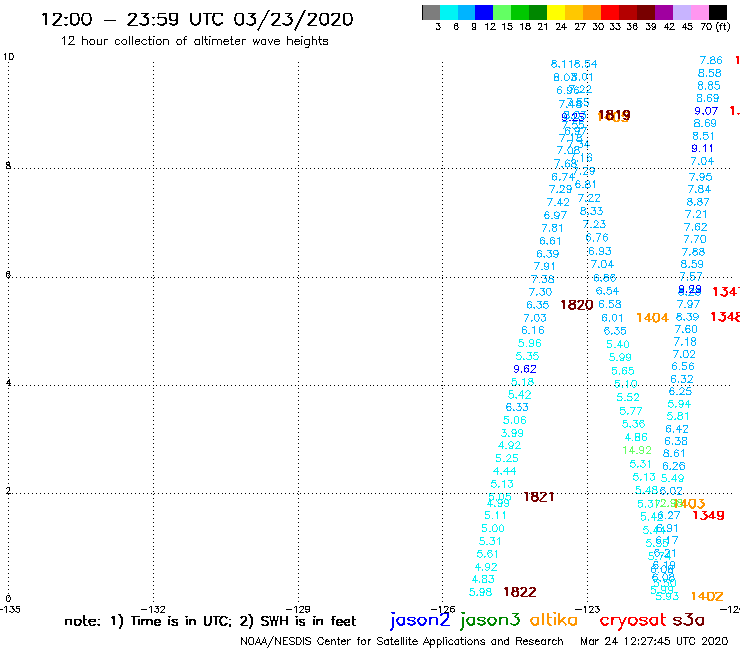Click the wave height value 4.44
740x650 pixels.
[505, 471]
